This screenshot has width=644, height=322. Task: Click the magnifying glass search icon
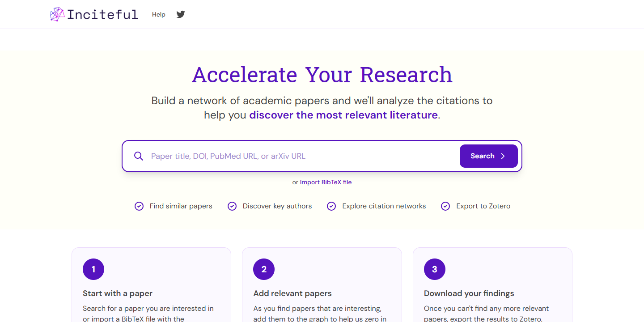click(x=139, y=156)
